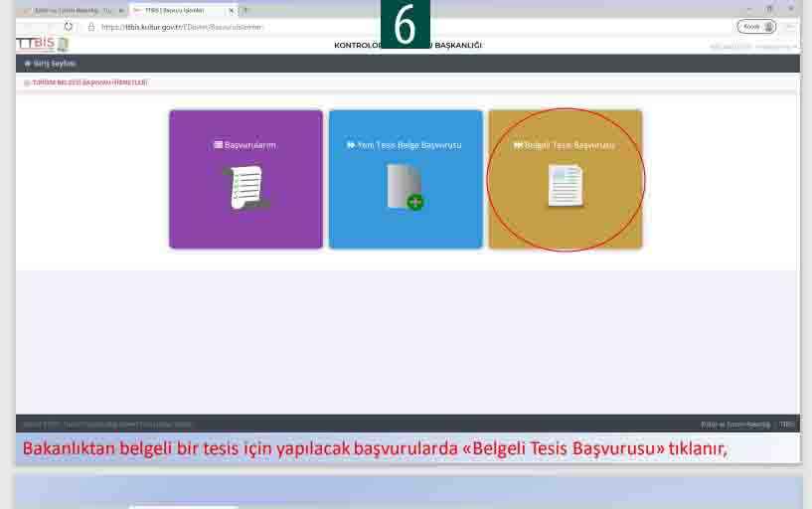Click the padlock icon in address bar
The image size is (812, 509).
91,27
